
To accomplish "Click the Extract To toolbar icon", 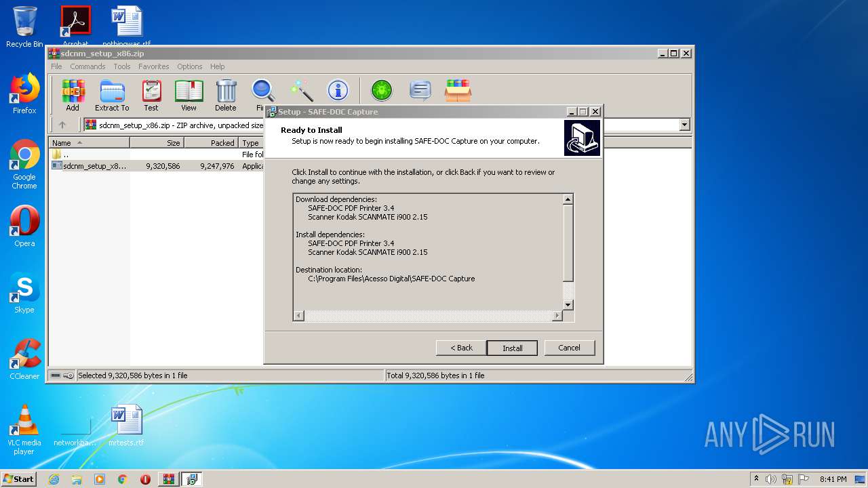I will click(x=112, y=96).
